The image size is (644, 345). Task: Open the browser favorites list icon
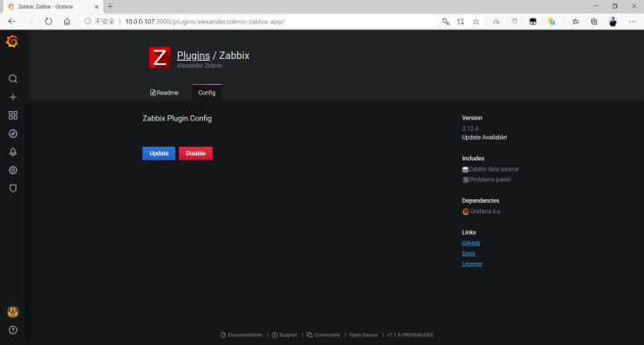tap(575, 22)
